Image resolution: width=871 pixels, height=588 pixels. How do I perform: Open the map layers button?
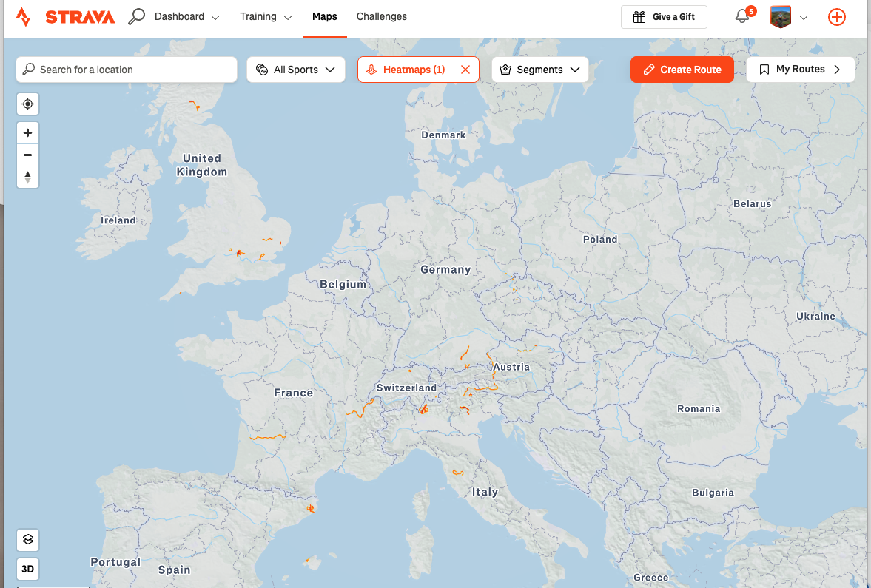coord(28,540)
